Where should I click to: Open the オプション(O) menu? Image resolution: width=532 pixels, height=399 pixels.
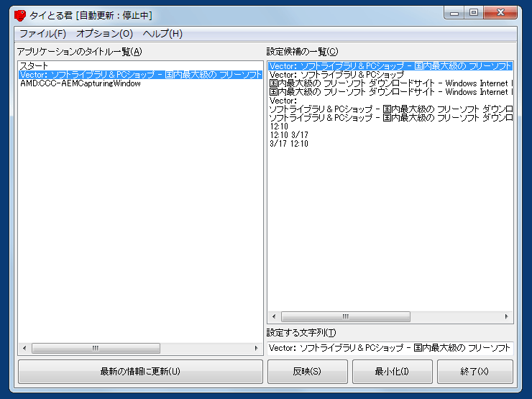click(x=104, y=34)
